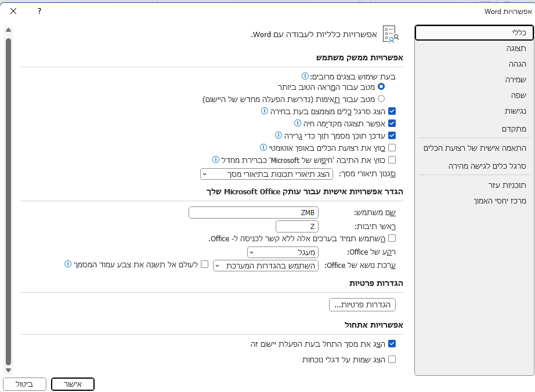Click the scrollbar down arrow
Image resolution: width=535 pixels, height=392 pixels.
[x=9, y=370]
